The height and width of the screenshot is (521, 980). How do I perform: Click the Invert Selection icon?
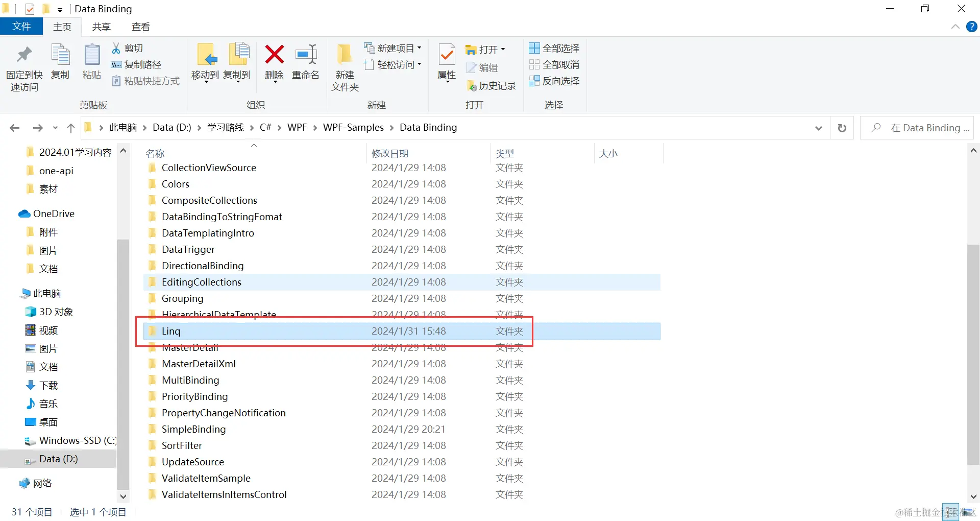pos(534,81)
